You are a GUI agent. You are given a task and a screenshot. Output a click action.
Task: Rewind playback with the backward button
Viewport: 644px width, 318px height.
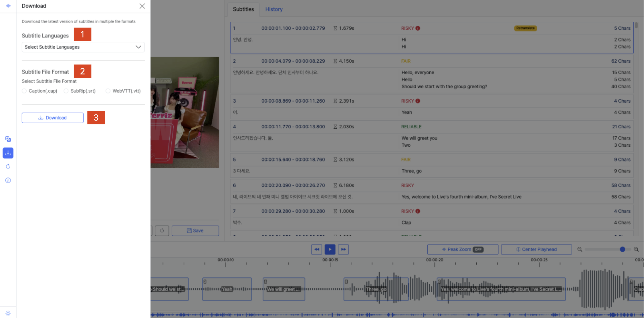pos(317,249)
